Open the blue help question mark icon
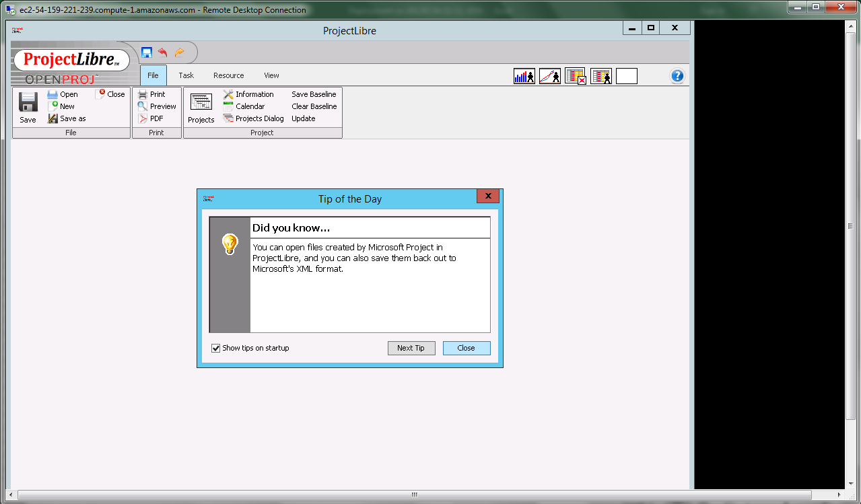The width and height of the screenshot is (861, 504). point(677,76)
